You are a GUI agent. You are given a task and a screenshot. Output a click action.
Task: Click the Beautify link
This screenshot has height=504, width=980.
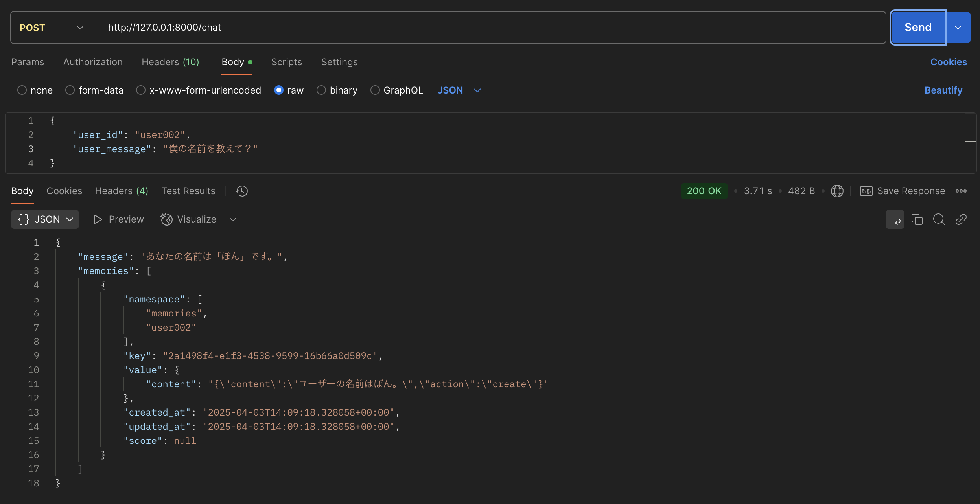coord(943,90)
